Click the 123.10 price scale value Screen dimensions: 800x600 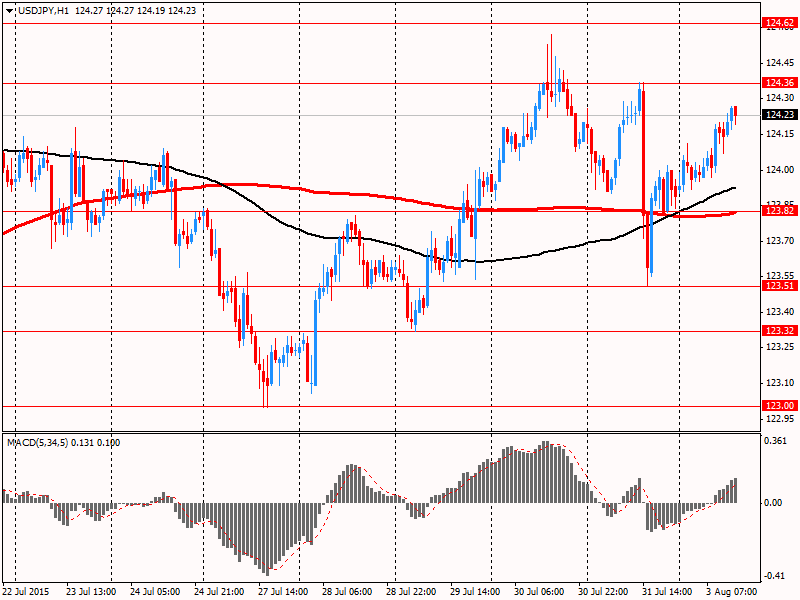pyautogui.click(x=780, y=383)
